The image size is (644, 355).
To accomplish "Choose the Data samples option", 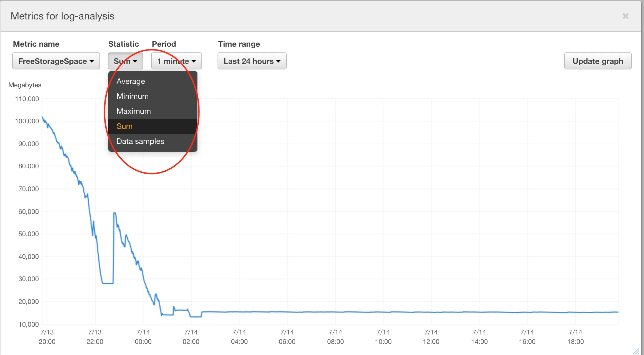I will [x=140, y=141].
